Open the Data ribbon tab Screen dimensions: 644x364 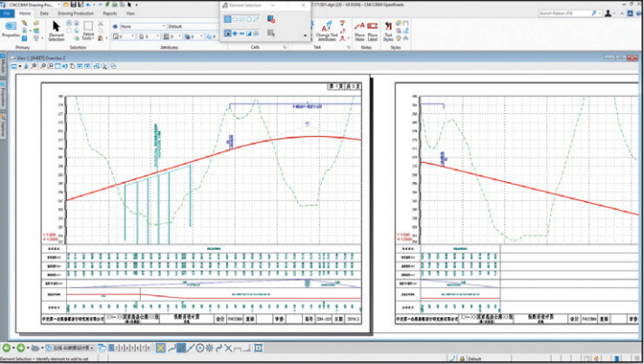click(44, 14)
